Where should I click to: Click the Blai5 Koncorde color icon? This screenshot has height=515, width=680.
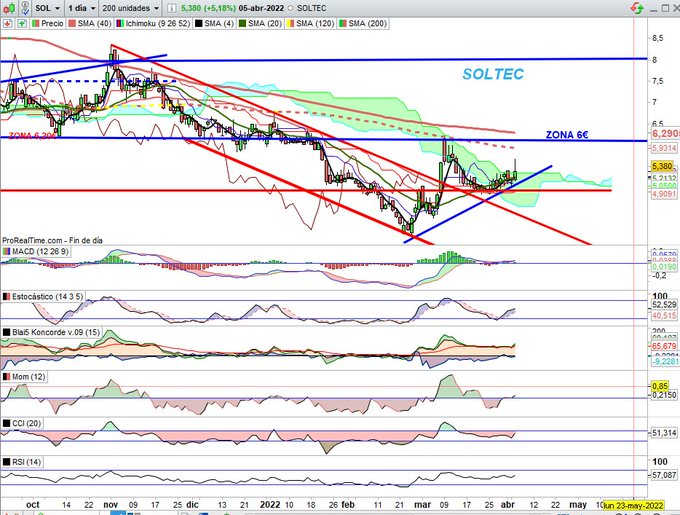(7, 332)
